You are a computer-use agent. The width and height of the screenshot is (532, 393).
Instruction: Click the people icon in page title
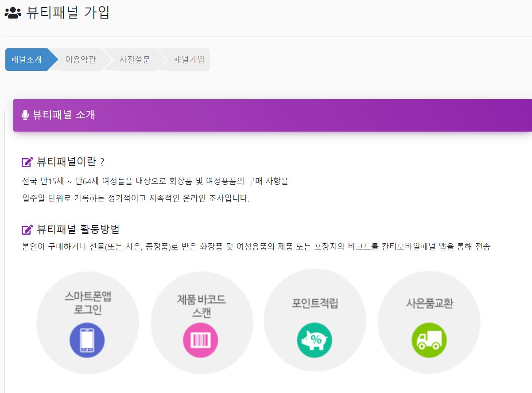tap(12, 13)
